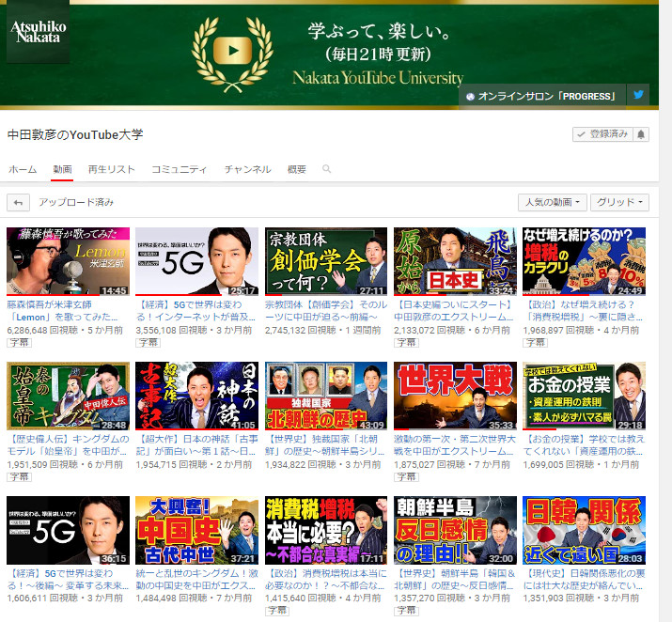Click title 【経済】5Gで世界は変わる！インターネットが普及
672x622 pixels.
pos(195,311)
